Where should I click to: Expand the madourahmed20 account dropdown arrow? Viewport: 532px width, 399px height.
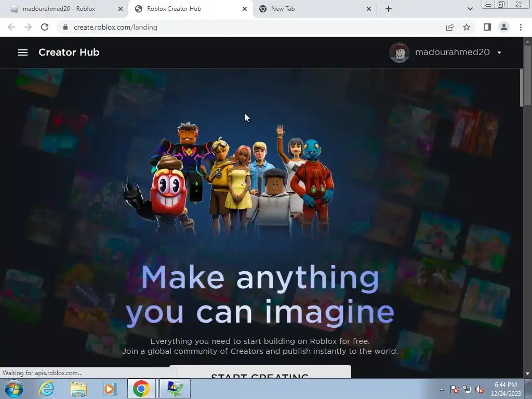point(499,52)
